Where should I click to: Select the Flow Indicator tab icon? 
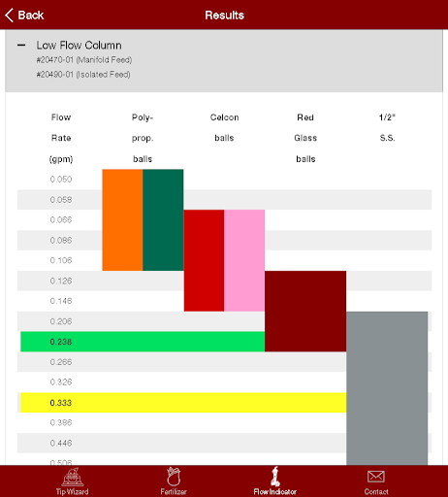[x=275, y=476]
